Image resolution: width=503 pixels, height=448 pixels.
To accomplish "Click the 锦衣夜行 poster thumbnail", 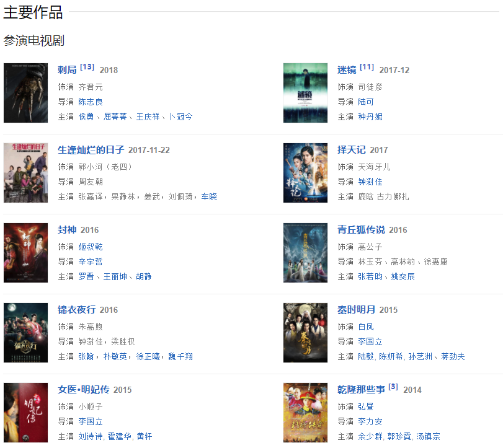I will click(25, 333).
